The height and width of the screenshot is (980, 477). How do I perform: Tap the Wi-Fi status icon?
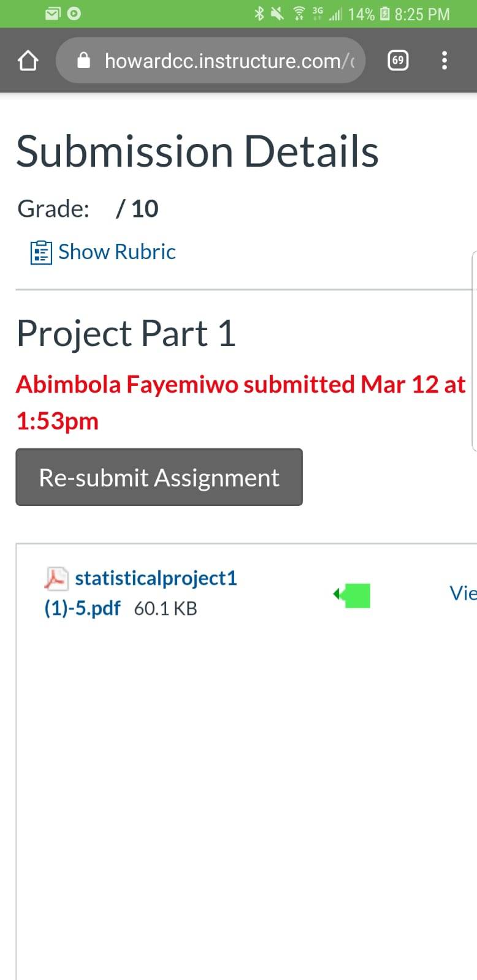click(x=299, y=13)
